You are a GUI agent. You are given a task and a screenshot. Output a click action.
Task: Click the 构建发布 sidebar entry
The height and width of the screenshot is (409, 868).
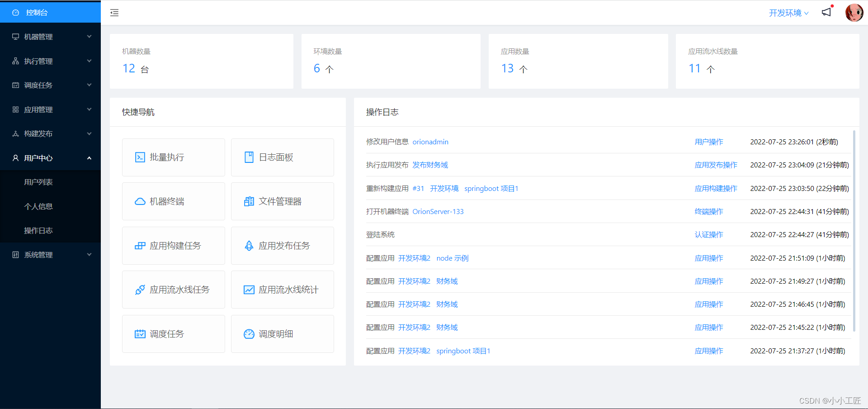[x=50, y=133]
